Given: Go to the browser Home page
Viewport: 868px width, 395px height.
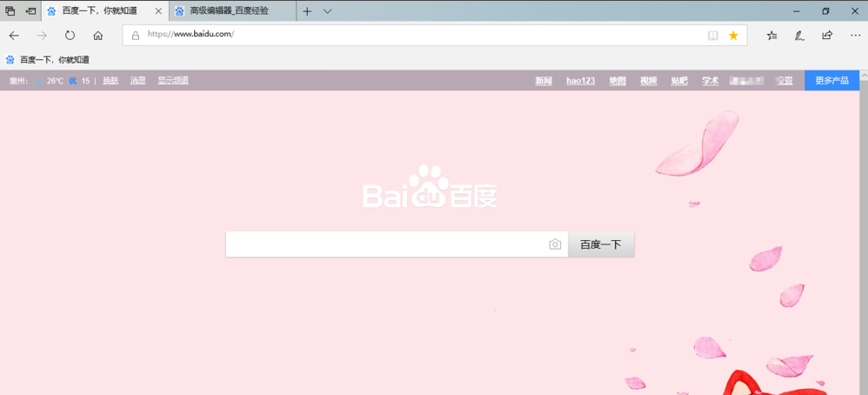Looking at the screenshot, I should pyautogui.click(x=98, y=36).
